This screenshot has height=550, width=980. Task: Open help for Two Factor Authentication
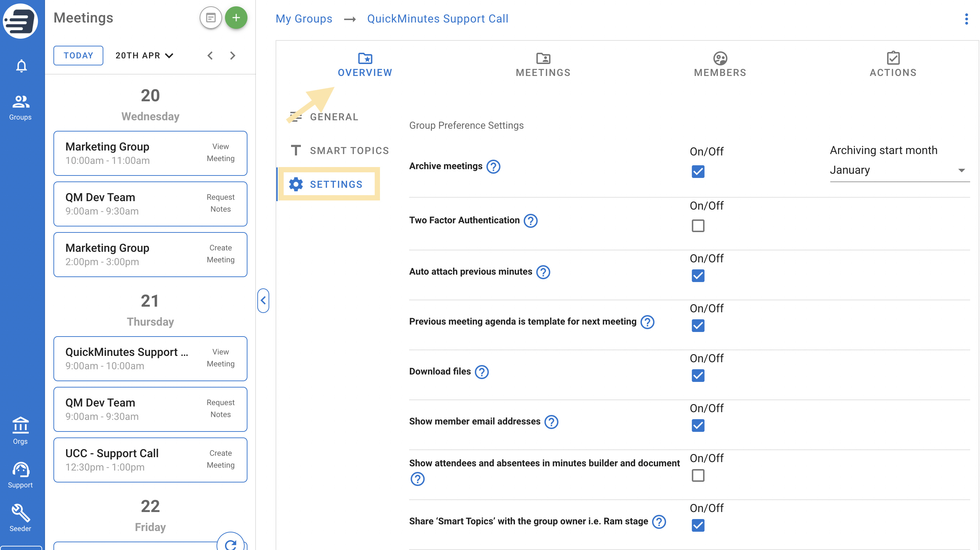click(x=531, y=220)
